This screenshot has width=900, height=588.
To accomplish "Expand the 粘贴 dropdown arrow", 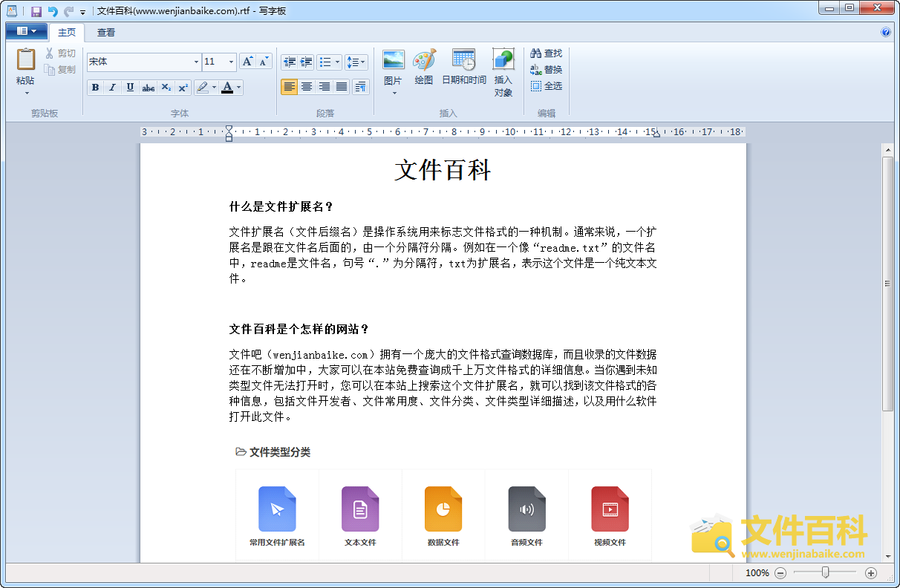I will tap(26, 93).
